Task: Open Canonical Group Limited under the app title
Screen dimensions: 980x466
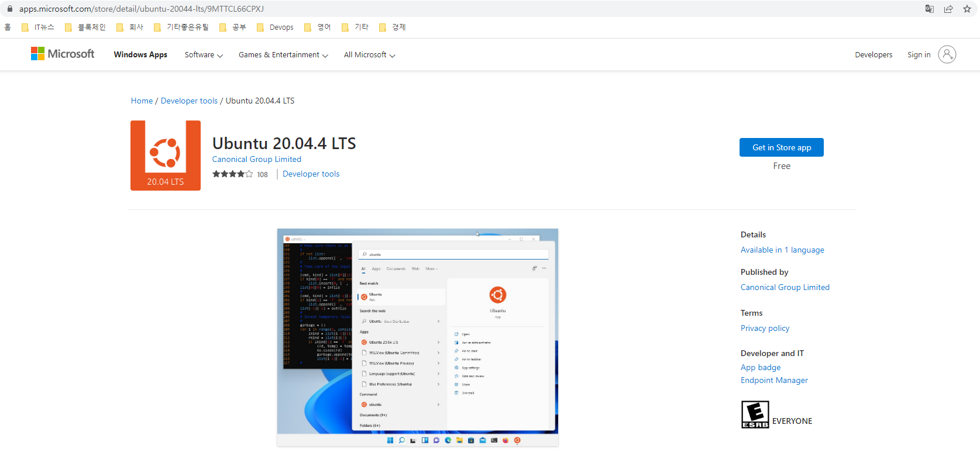Action: pos(256,159)
